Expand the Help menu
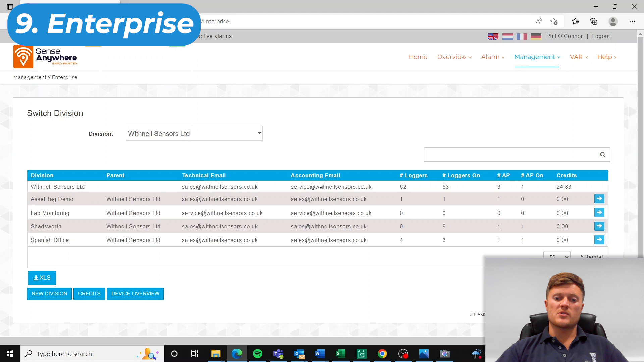Viewport: 644px width, 362px height. 607,57
